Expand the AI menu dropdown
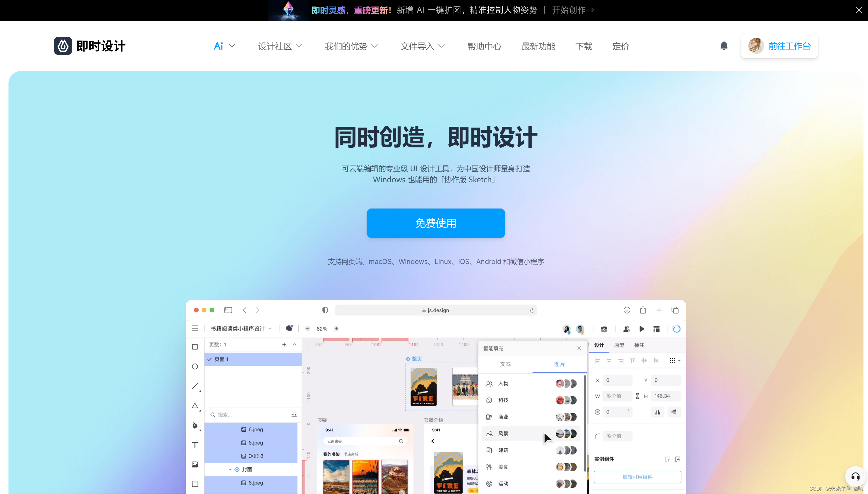 point(224,46)
